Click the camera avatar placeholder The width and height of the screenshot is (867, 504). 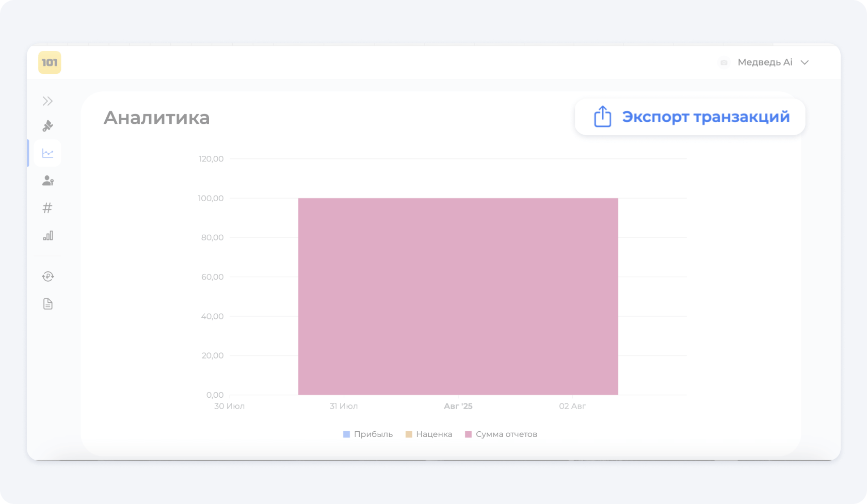724,62
